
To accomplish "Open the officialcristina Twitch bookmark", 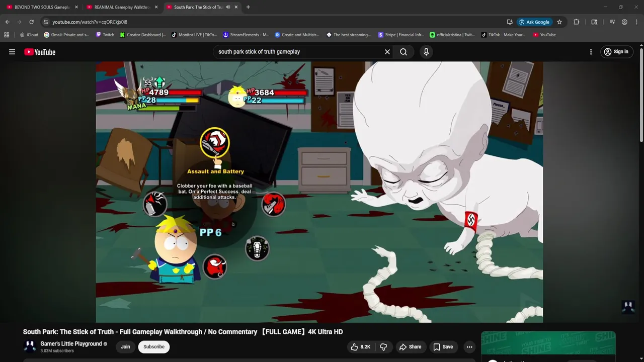I will tap(452, 35).
